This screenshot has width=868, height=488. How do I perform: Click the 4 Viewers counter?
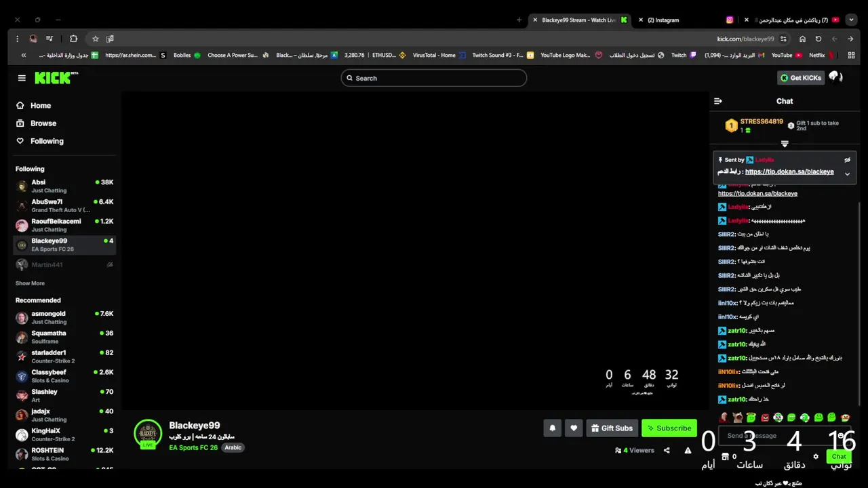(635, 450)
